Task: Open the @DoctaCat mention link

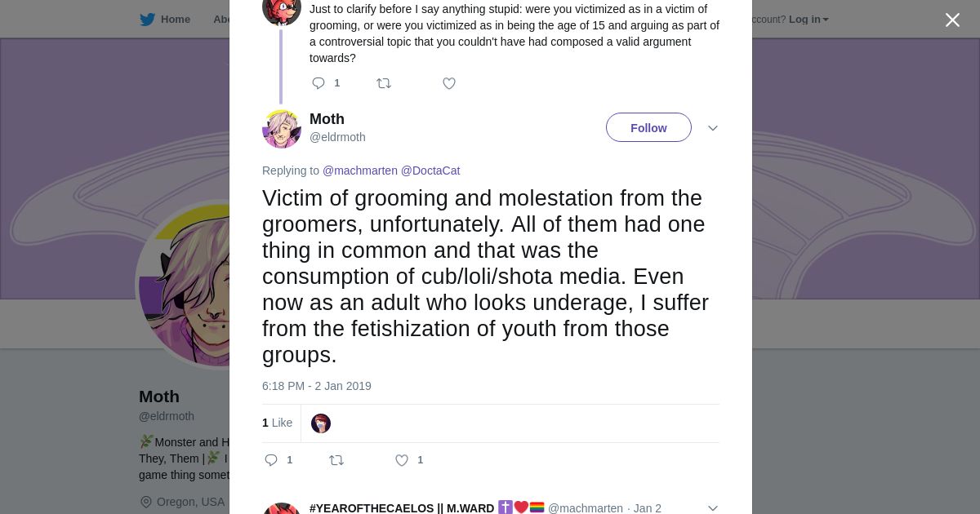Action: 430,171
